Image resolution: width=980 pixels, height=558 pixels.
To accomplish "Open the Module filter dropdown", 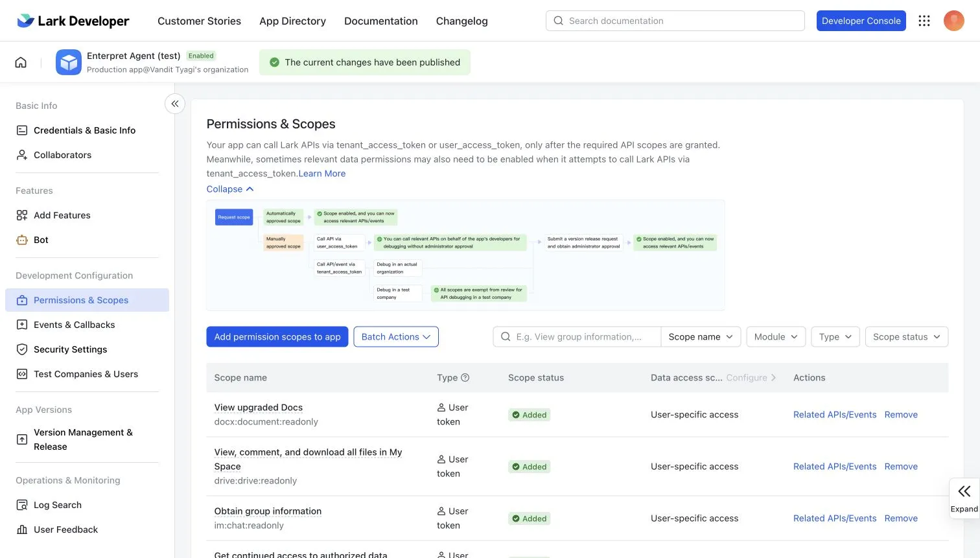I will (776, 337).
